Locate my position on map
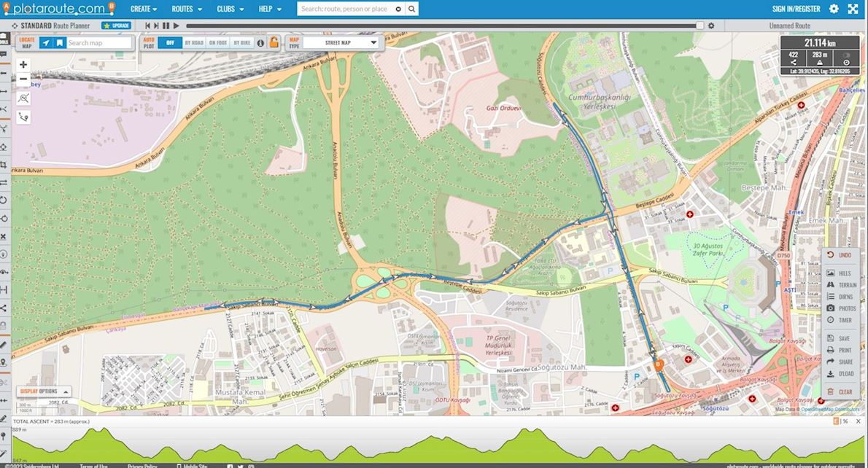Screen dimensions: 868x468 [x=46, y=42]
